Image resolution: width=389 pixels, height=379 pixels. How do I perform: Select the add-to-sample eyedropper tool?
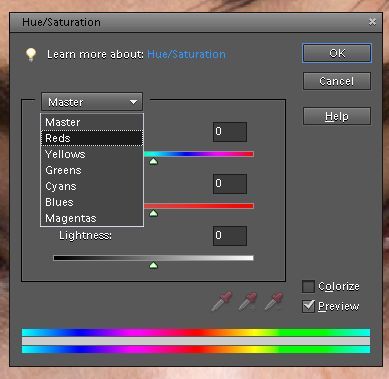248,301
